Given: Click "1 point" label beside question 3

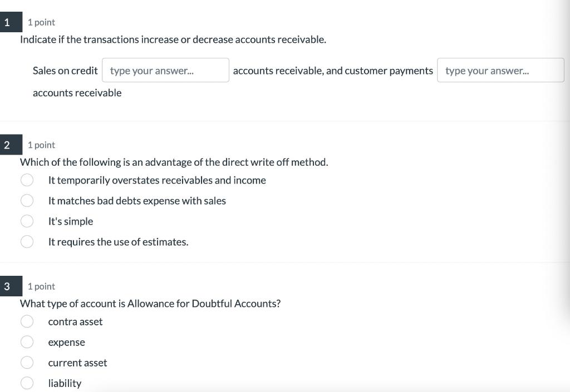Looking at the screenshot, I should pyautogui.click(x=41, y=286).
